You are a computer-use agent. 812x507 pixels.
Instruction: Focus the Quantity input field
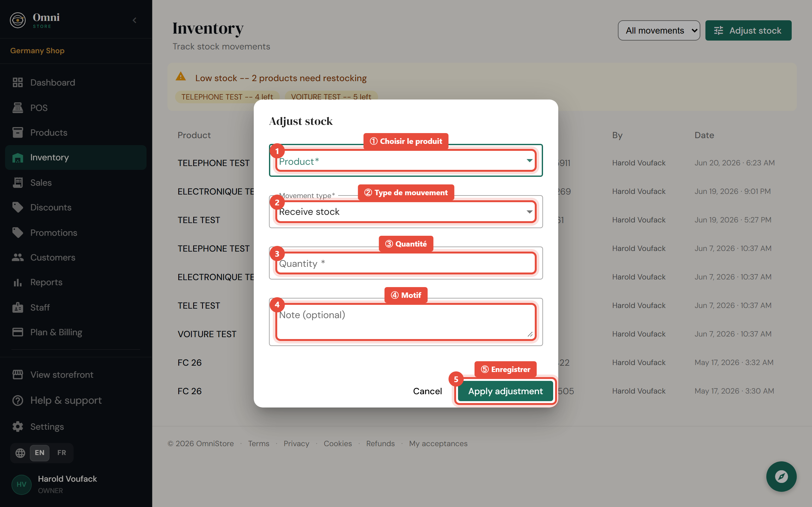406,263
